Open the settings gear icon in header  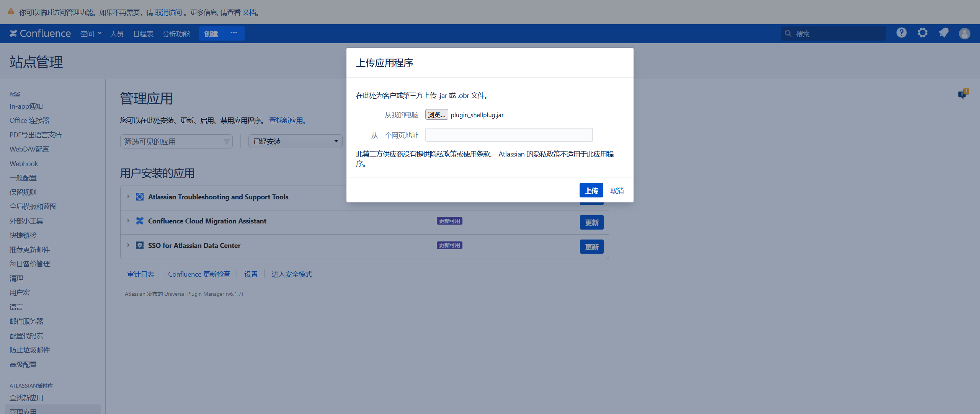click(923, 33)
